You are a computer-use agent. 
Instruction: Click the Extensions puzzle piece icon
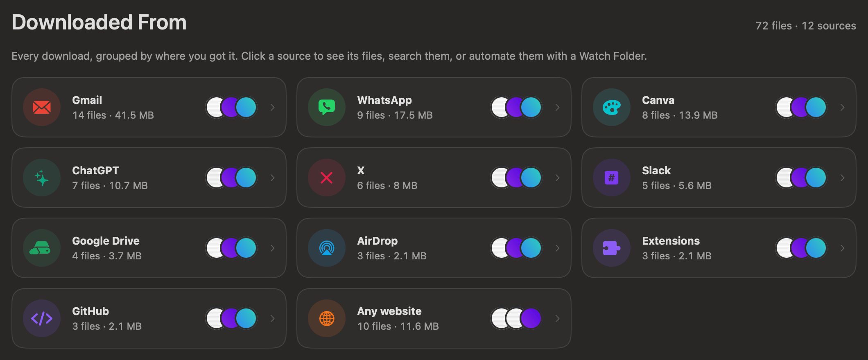(x=612, y=248)
